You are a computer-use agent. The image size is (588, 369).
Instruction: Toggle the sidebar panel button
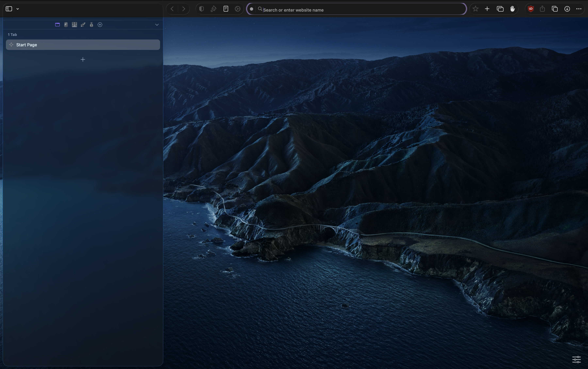[9, 9]
